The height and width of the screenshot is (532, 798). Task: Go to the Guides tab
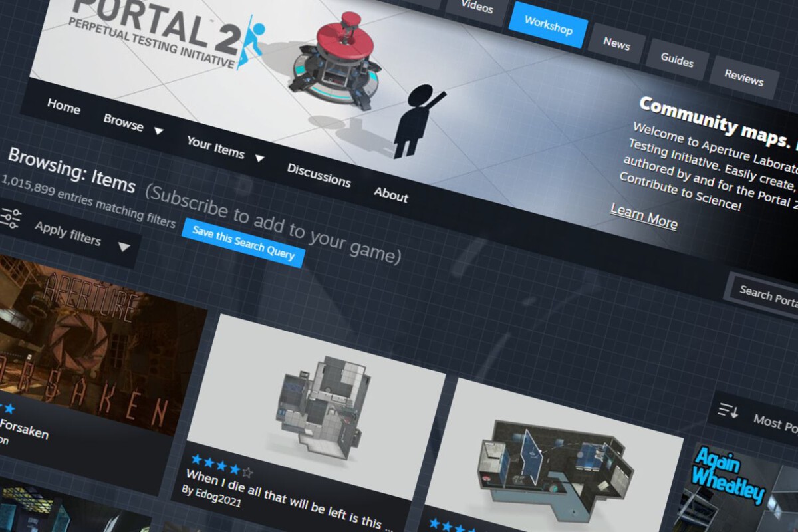tap(677, 60)
